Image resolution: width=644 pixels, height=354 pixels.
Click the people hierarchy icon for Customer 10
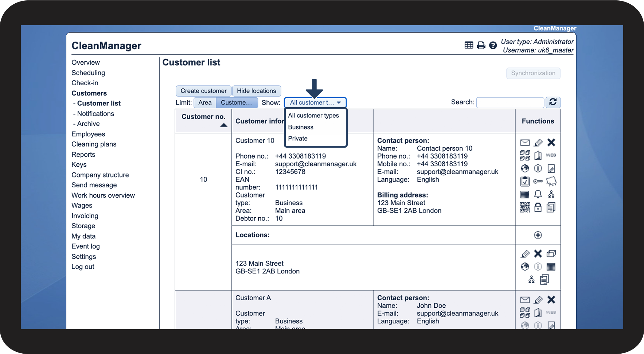(551, 194)
